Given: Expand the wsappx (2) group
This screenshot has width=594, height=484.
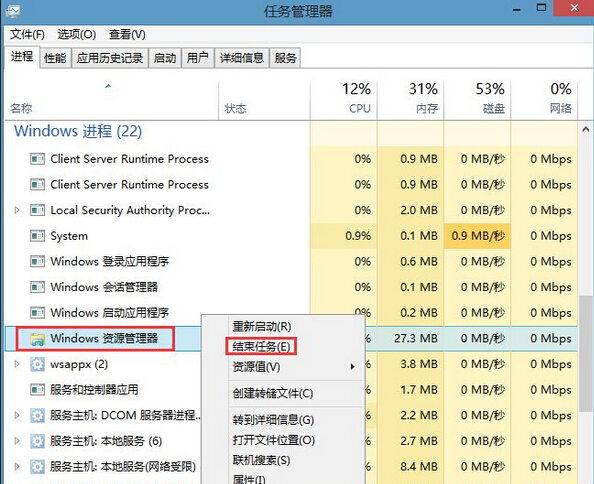Looking at the screenshot, I should [x=17, y=364].
